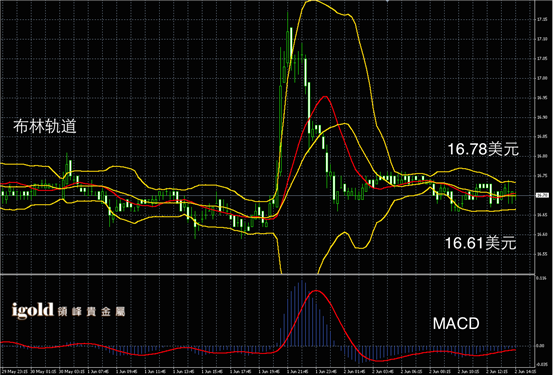Image resolution: width=553 pixels, height=375 pixels.
Task: Click the tallest green candlestick wick top
Action: click(x=287, y=13)
